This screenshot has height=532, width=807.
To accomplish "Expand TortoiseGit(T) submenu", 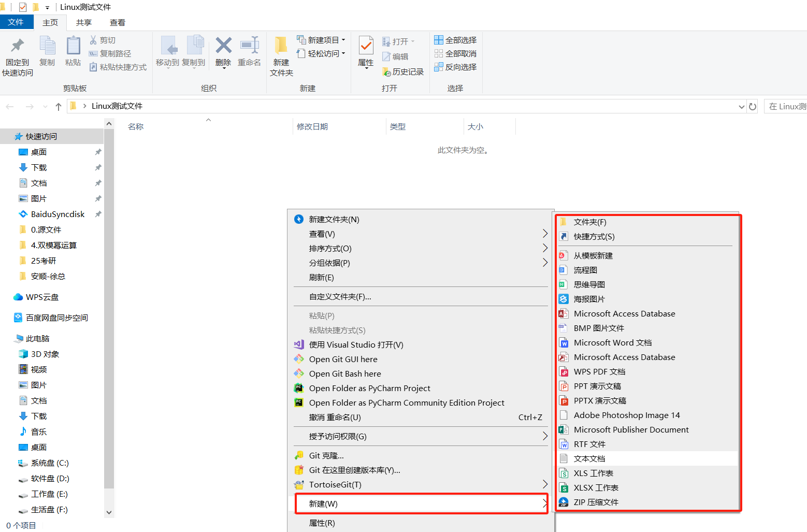I will pyautogui.click(x=421, y=484).
